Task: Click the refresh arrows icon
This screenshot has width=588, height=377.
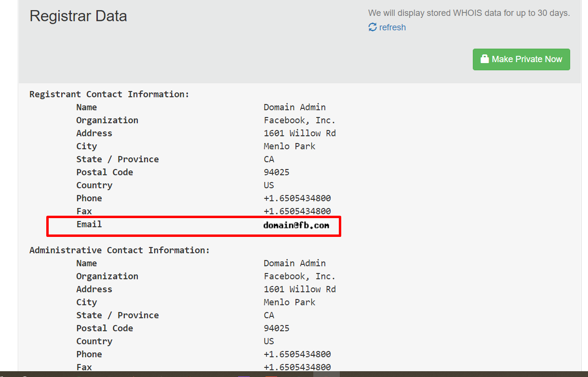Action: click(x=373, y=27)
